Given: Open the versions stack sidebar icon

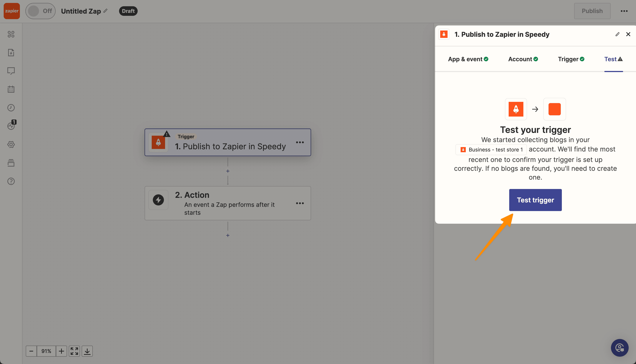Looking at the screenshot, I should [x=11, y=163].
